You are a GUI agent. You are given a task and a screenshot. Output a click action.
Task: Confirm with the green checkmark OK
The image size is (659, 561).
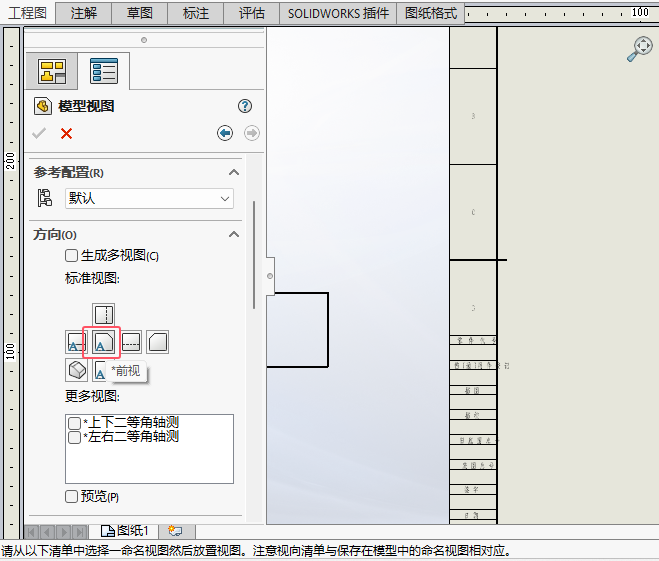point(39,134)
